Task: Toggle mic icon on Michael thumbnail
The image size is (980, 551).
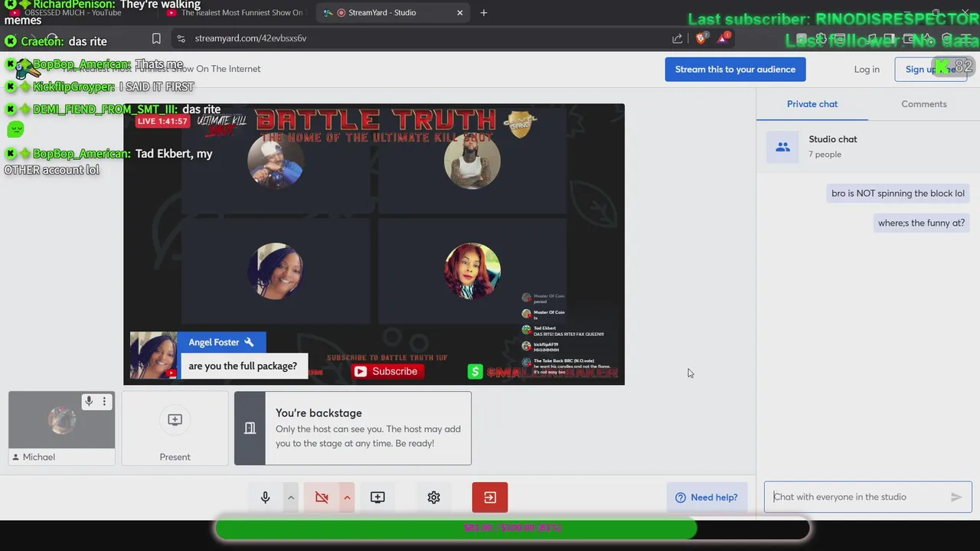Action: point(89,401)
